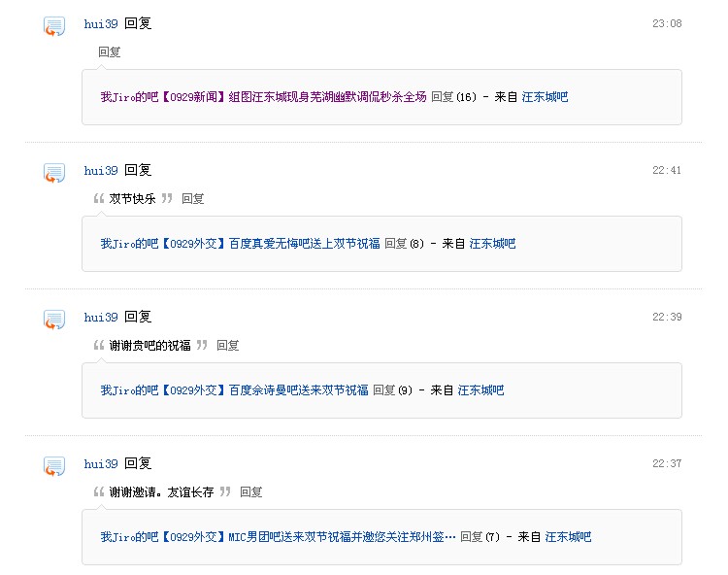Open the MIC男团吧送来双节祝福 thread
728x575 pixels.
pos(279,537)
